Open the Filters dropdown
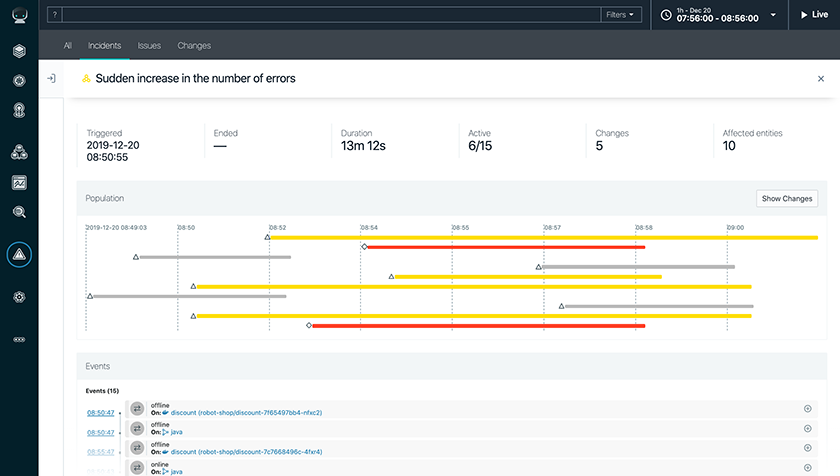Image resolution: width=840 pixels, height=476 pixels. (x=620, y=14)
